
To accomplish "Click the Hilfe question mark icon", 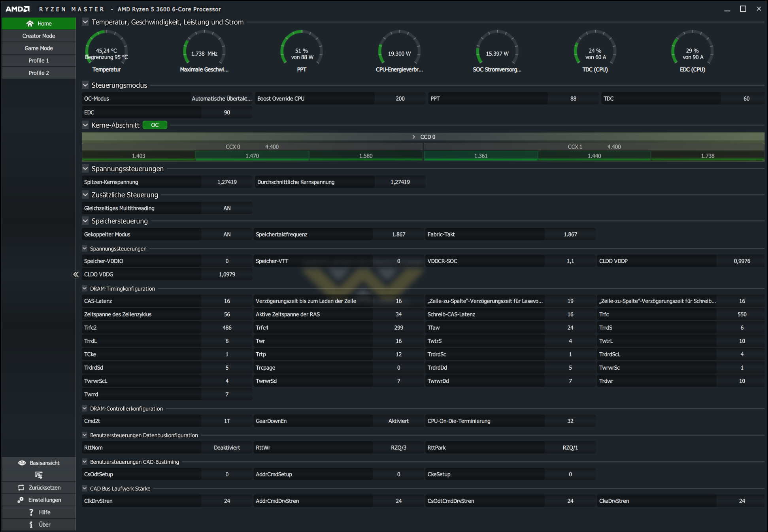I will click(x=31, y=512).
